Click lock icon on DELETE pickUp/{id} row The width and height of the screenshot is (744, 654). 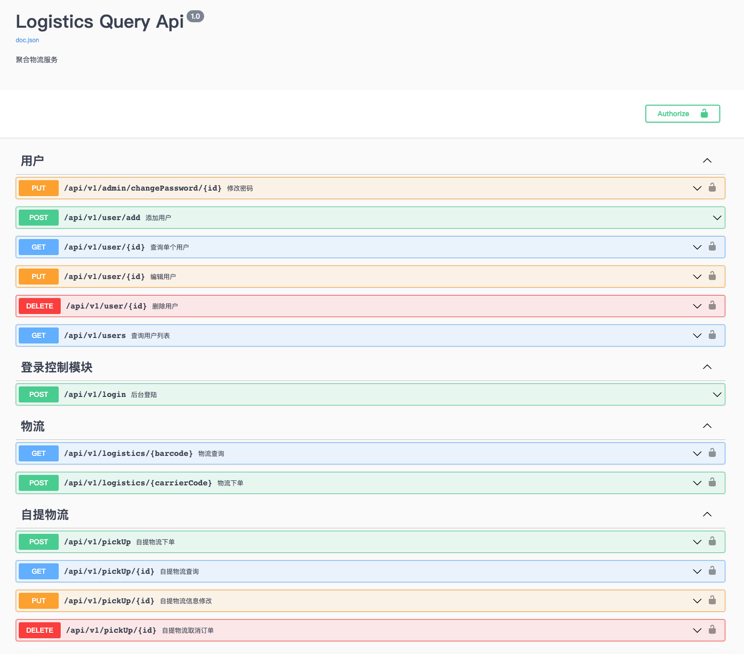coord(712,630)
